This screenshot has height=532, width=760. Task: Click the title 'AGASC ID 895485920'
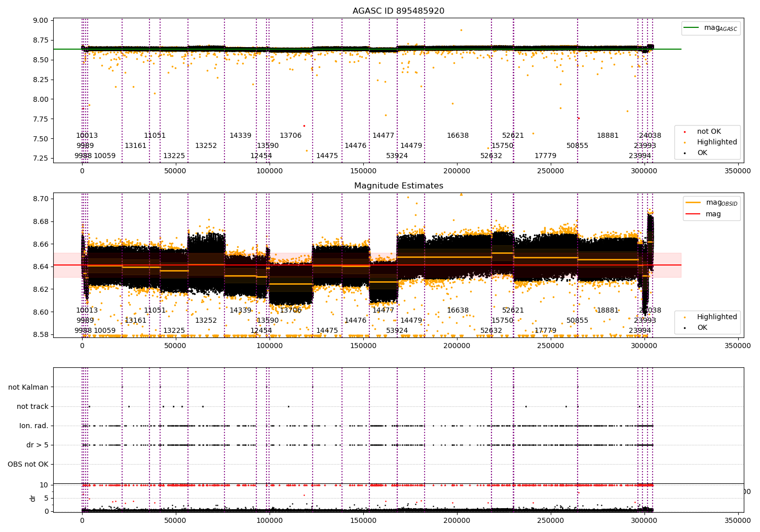coord(398,11)
